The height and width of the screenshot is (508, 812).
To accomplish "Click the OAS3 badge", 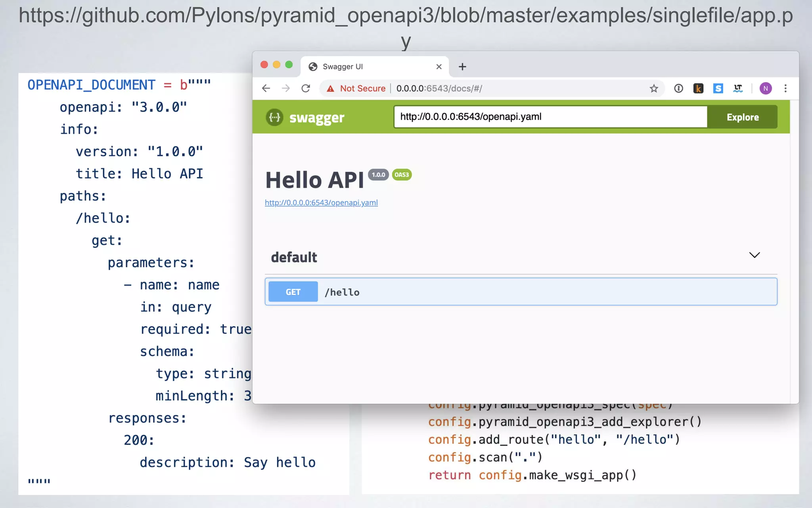I will point(402,175).
